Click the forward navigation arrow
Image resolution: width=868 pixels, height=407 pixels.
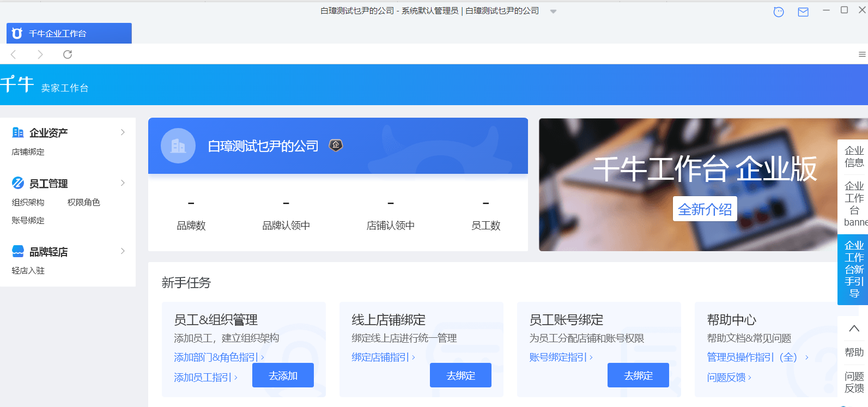[40, 54]
